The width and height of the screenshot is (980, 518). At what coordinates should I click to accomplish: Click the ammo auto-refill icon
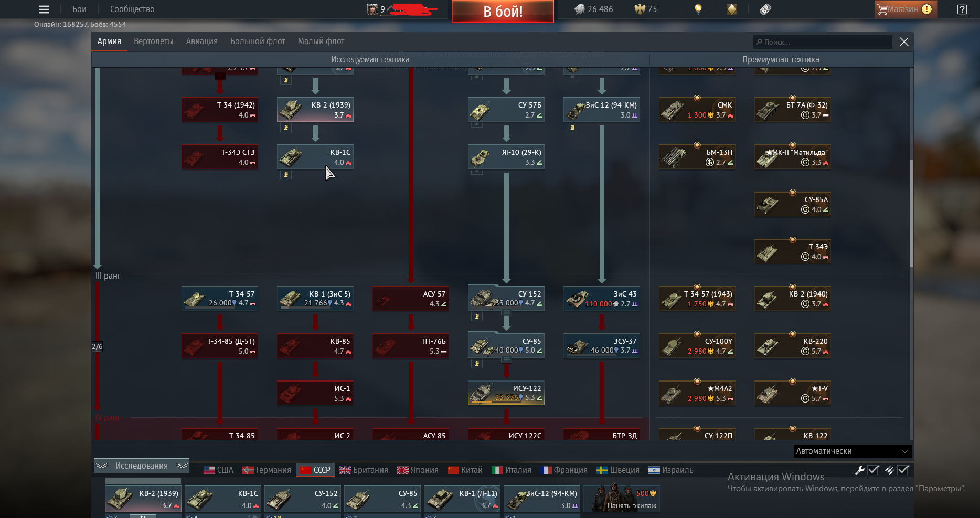[x=889, y=470]
